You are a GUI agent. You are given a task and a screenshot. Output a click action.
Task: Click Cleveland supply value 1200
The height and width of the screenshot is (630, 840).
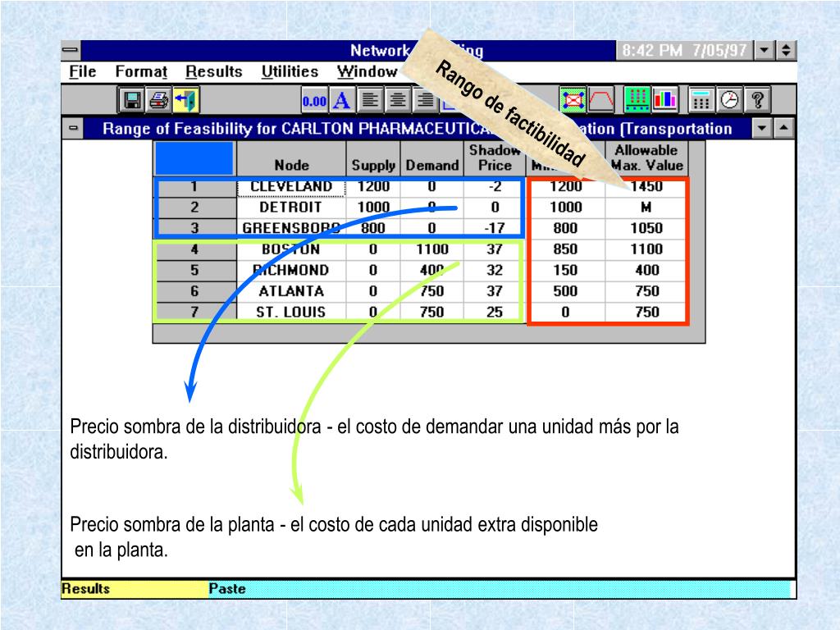(373, 186)
